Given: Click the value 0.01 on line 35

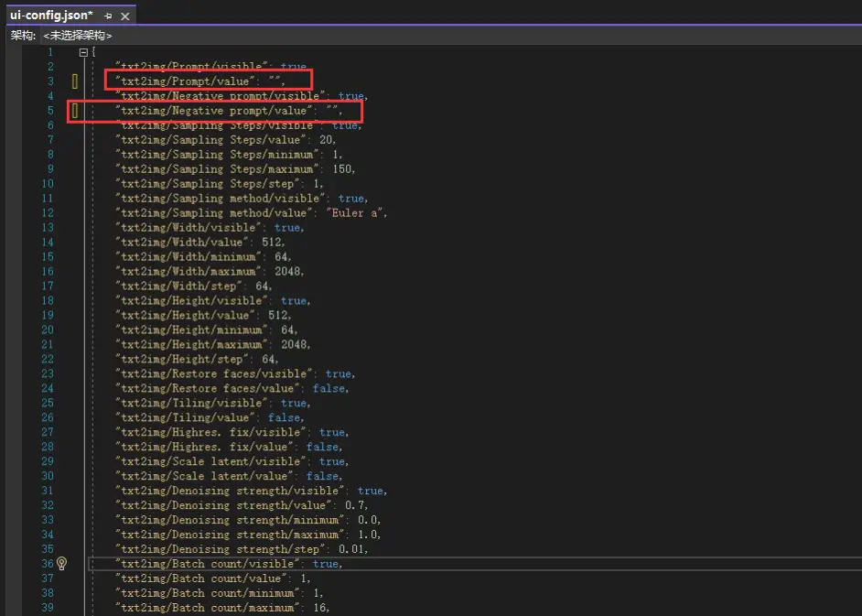Looking at the screenshot, I should 351,549.
